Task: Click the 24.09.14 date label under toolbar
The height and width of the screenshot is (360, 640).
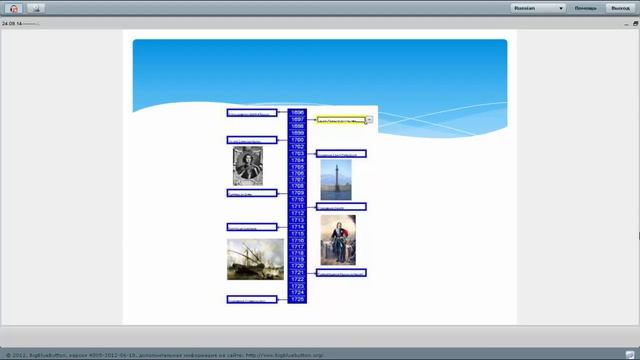Action: point(12,24)
